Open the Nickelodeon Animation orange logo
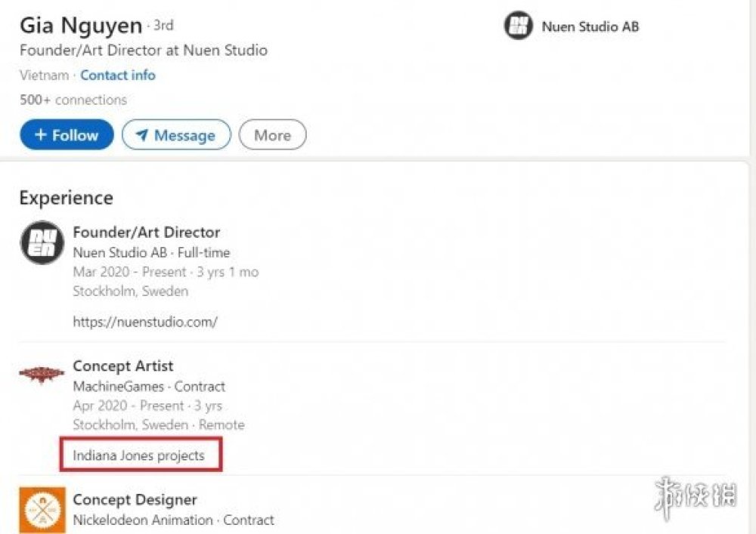This screenshot has width=756, height=534. pos(42,510)
